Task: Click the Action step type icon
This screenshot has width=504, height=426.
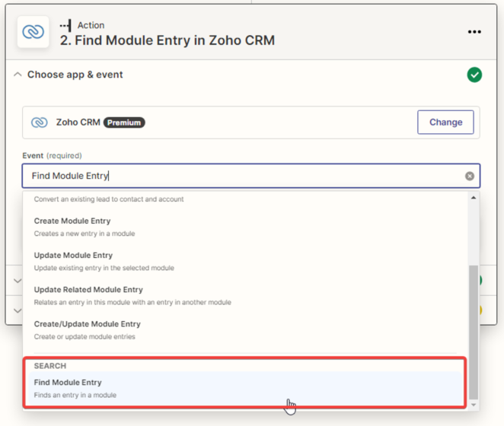Action: coord(65,25)
